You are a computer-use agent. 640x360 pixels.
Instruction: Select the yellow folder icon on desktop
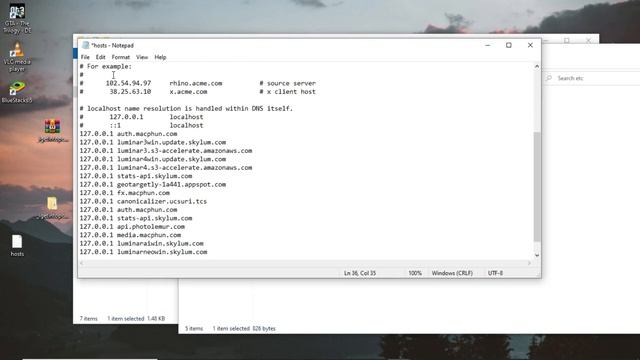[x=52, y=208]
